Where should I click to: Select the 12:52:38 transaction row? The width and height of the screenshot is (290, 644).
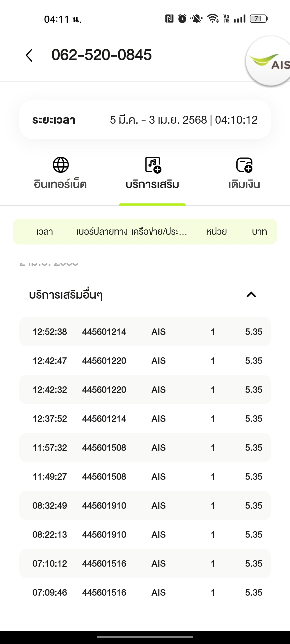coord(145,332)
